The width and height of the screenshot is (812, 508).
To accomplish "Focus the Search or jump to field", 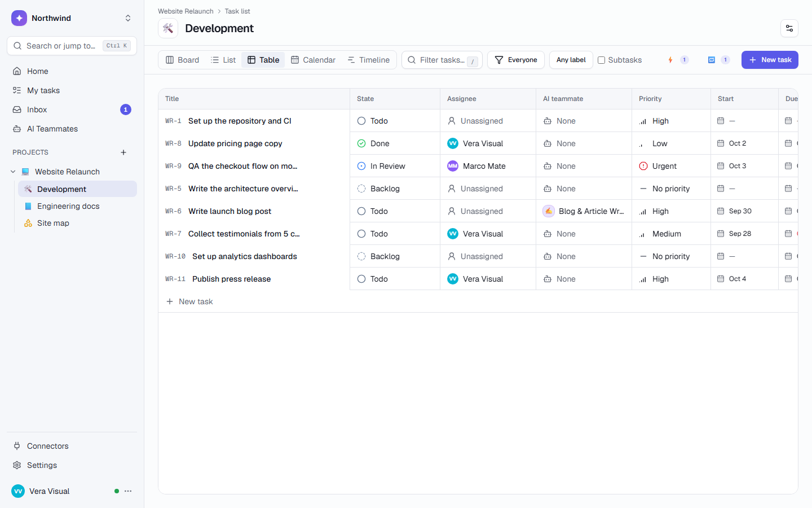I will click(72, 46).
